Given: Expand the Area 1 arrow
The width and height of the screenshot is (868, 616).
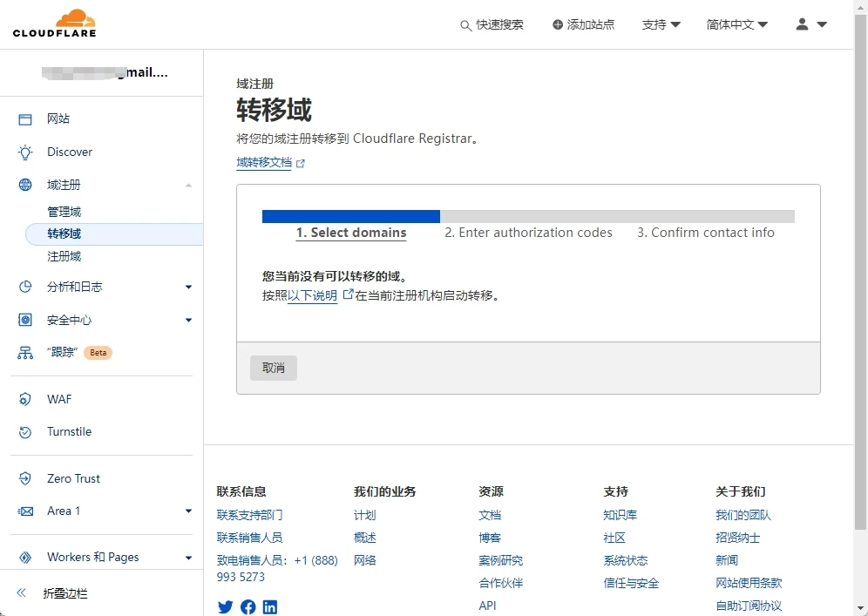Looking at the screenshot, I should pyautogui.click(x=189, y=511).
